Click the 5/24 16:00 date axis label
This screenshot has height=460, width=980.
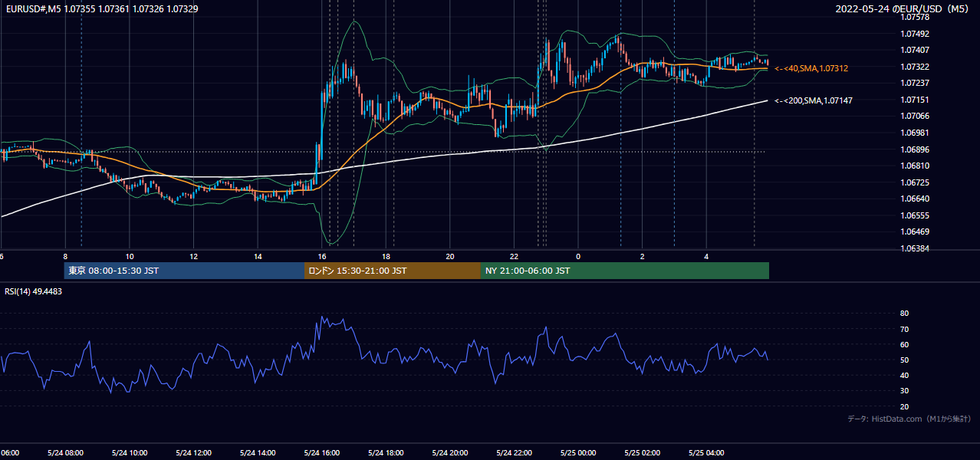[321, 452]
